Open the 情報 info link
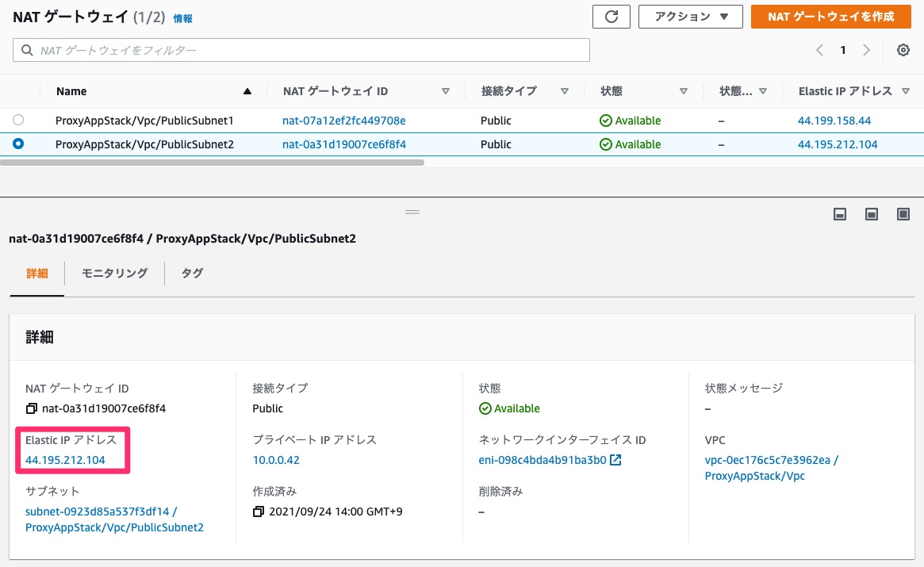This screenshot has height=567, width=924. [x=182, y=19]
